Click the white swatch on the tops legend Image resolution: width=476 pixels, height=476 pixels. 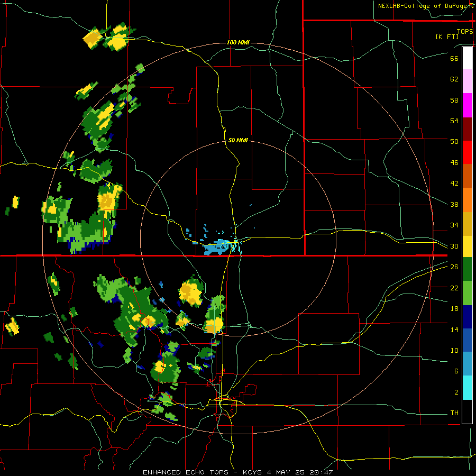(x=467, y=58)
